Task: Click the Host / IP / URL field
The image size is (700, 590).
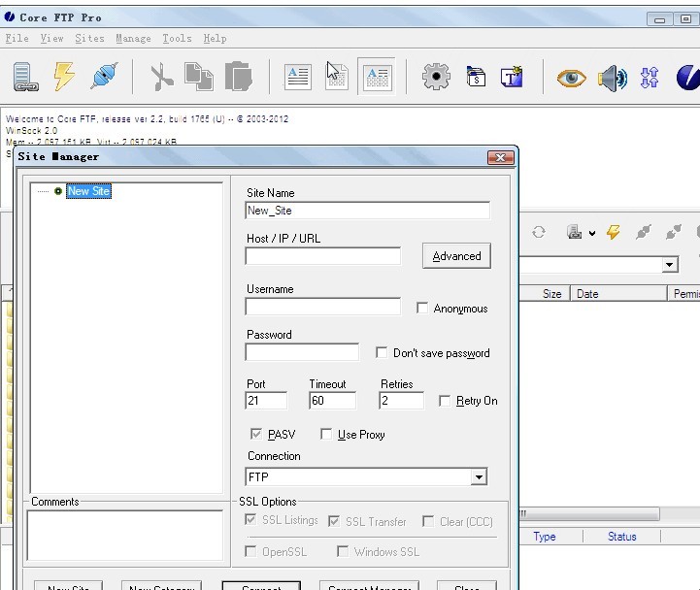Action: 322,256
